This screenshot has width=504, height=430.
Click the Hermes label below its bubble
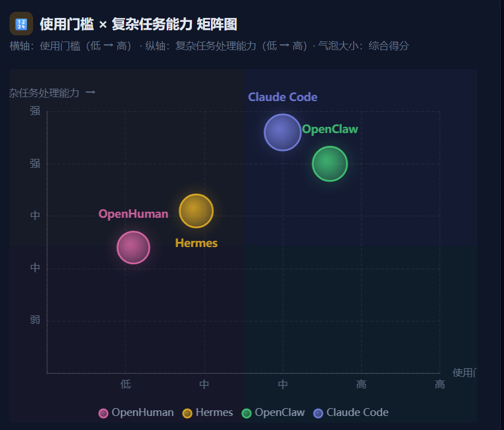click(196, 243)
